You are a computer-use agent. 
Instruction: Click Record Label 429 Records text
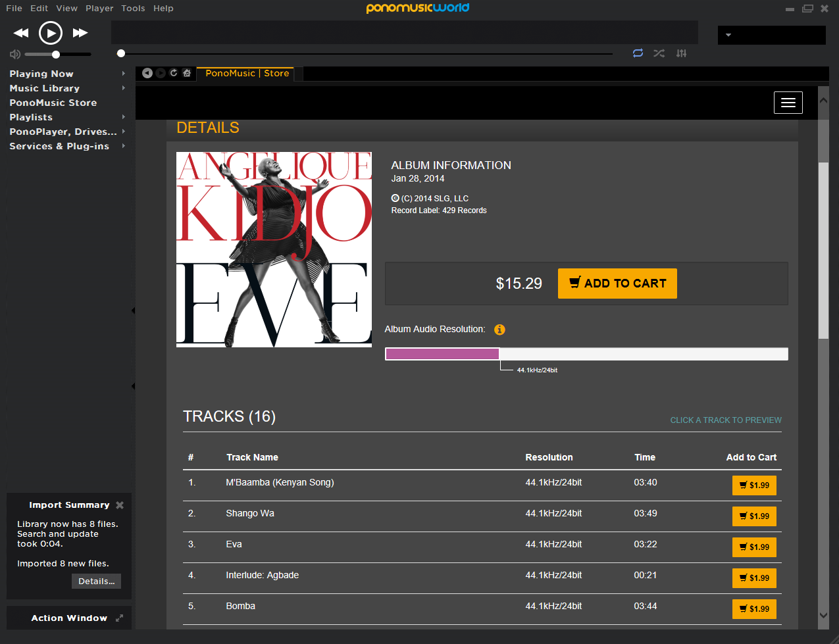[x=439, y=211]
